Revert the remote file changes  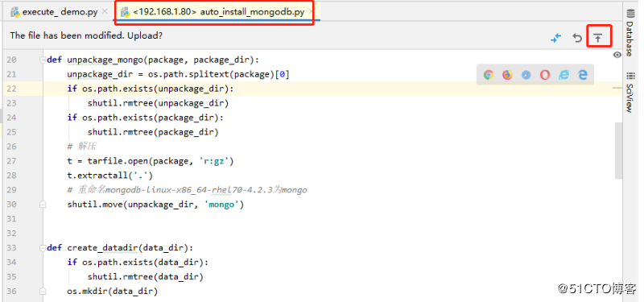click(x=577, y=38)
